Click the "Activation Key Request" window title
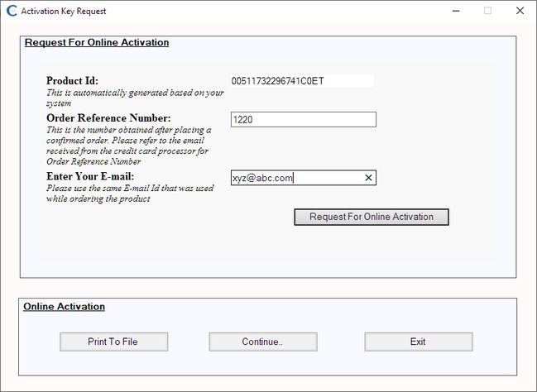The height and width of the screenshot is (392, 537). point(64,11)
